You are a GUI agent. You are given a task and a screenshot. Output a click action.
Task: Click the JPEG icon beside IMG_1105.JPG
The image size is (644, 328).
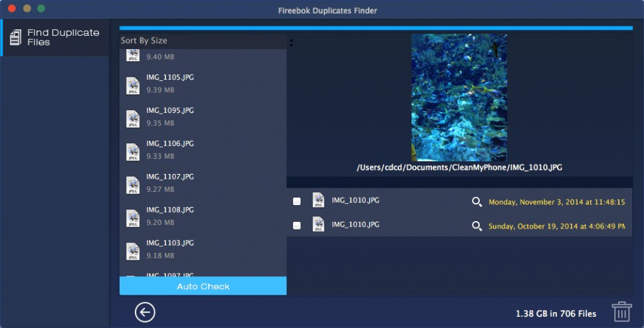tap(133, 86)
